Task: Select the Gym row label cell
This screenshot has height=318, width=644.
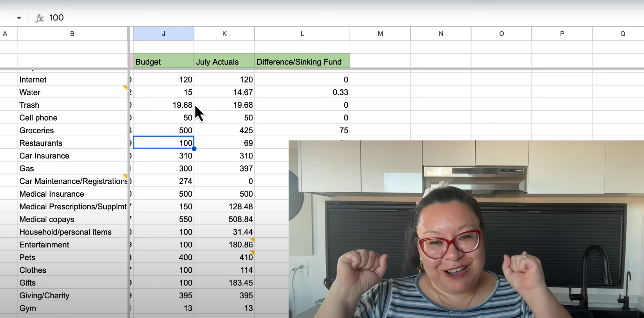Action: pos(72,308)
